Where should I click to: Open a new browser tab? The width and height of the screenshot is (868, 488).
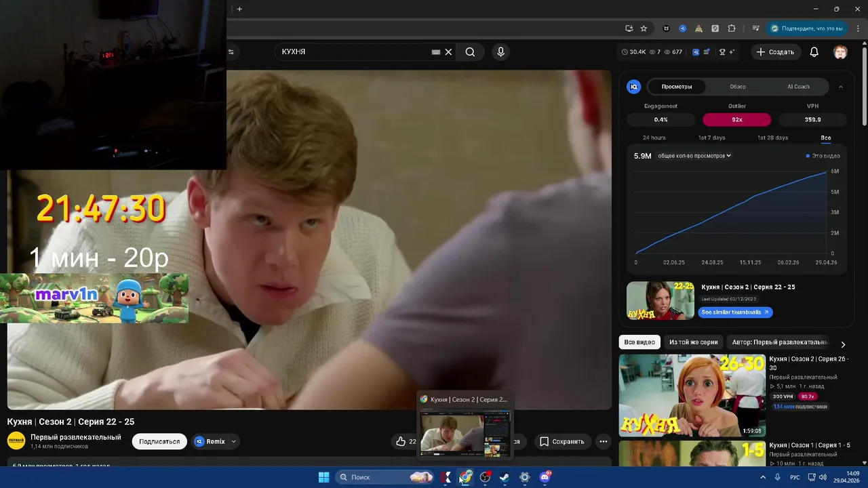pyautogui.click(x=239, y=9)
